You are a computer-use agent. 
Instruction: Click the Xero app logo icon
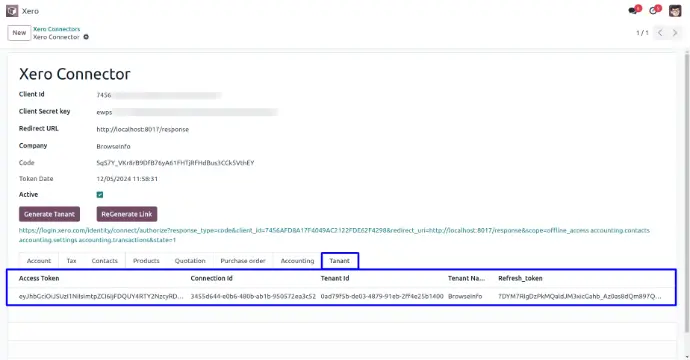click(x=12, y=11)
